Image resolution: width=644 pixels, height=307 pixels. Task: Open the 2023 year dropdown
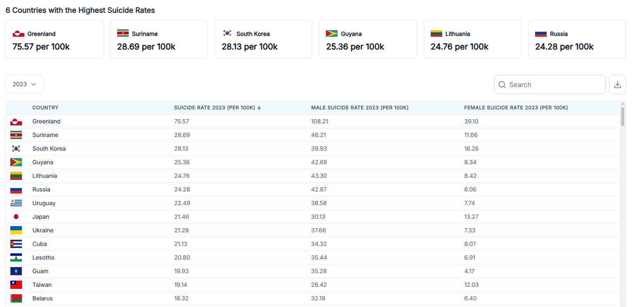(25, 84)
